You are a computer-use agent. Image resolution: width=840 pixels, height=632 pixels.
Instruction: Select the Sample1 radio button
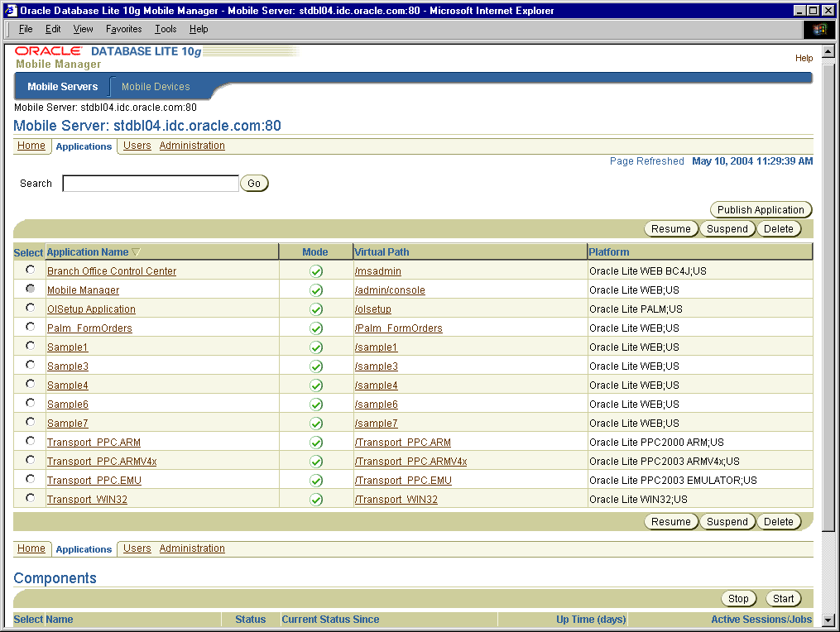(30, 346)
